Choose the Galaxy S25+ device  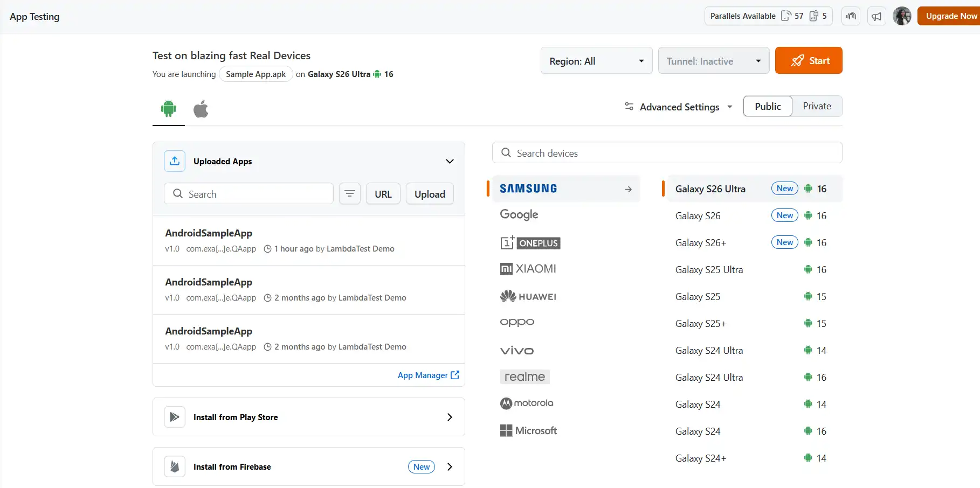click(755, 323)
